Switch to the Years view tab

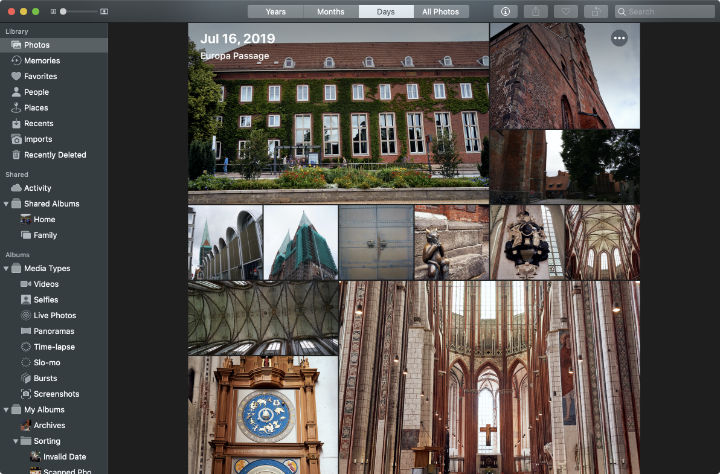[x=275, y=11]
